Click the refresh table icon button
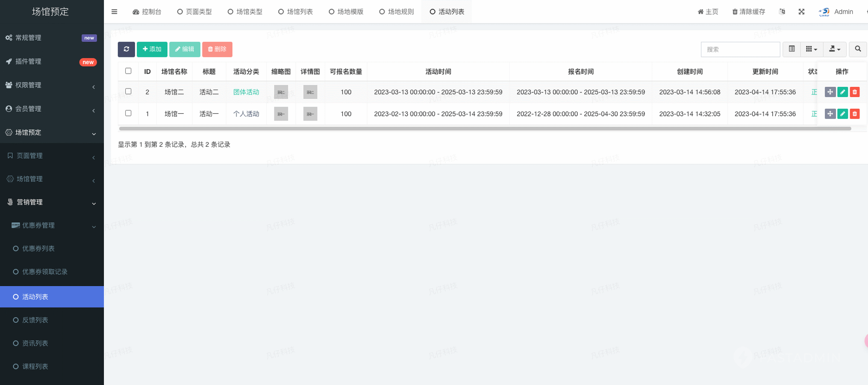Viewport: 868px width, 385px height. coord(126,49)
